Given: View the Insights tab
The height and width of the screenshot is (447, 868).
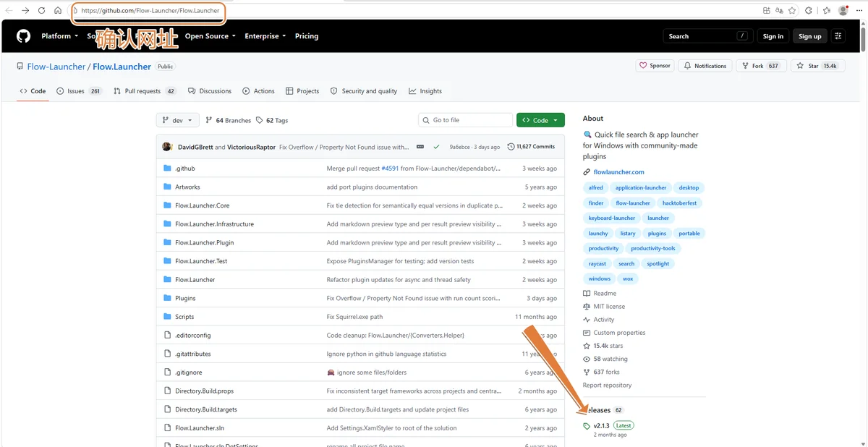Looking at the screenshot, I should coord(425,91).
